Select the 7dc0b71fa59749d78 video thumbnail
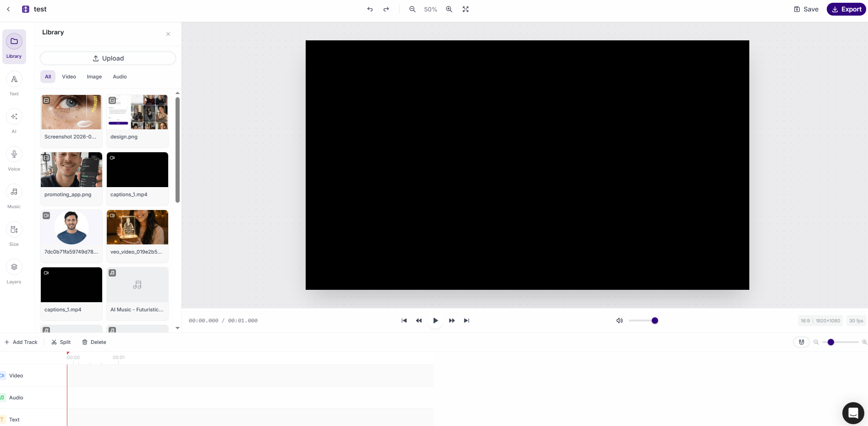Viewport: 868px width, 426px height. pyautogui.click(x=71, y=227)
